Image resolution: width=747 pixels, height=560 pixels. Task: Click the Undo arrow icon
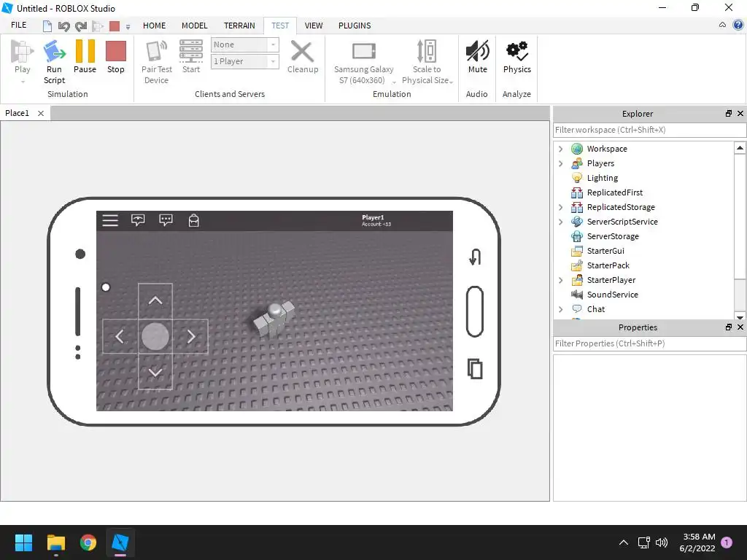[64, 26]
